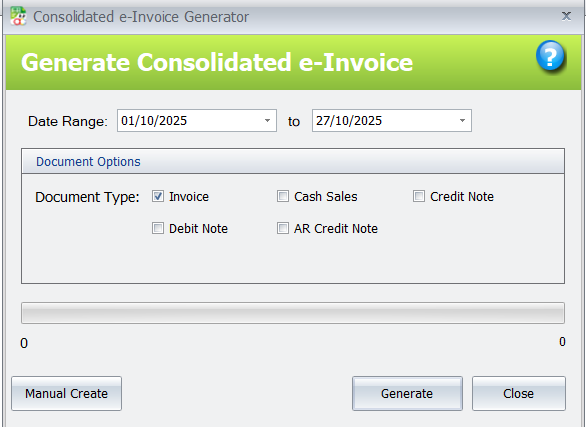
Task: Close the Consolidated e-Invoice Generator window
Action: point(566,16)
